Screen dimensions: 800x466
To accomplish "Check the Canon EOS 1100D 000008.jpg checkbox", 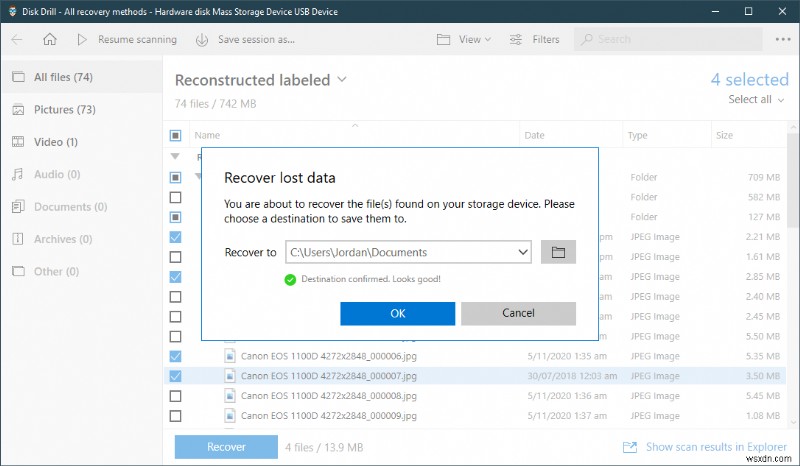I will click(176, 396).
